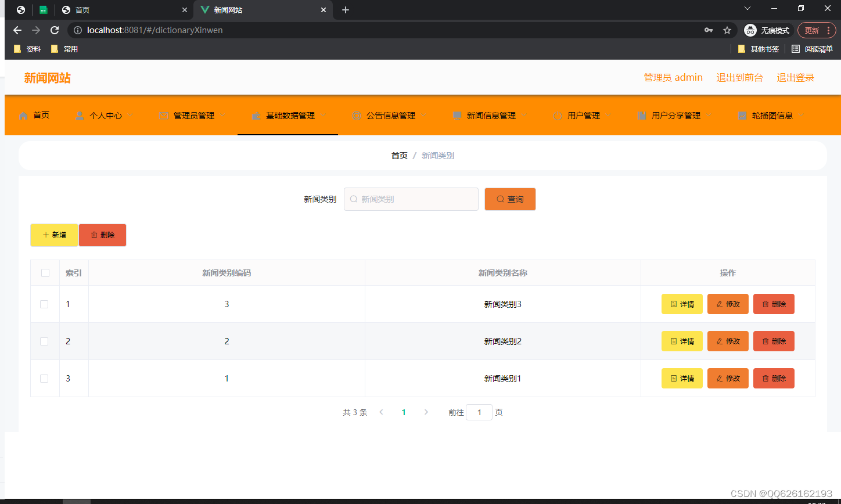Click the icon beside 用户分享管理
This screenshot has height=504, width=841.
tap(642, 116)
